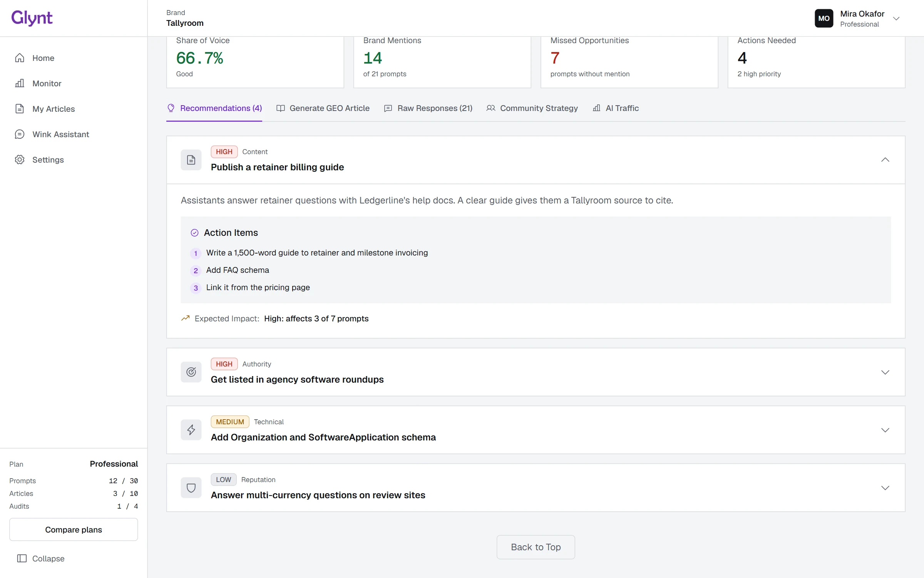Collapse the sidebar

41,558
